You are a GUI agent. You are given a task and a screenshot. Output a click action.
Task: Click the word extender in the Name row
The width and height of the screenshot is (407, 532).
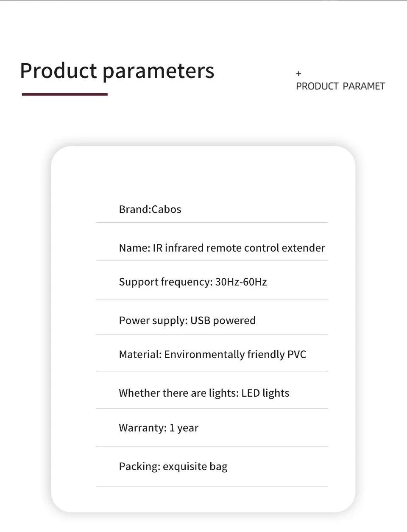pyautogui.click(x=303, y=248)
